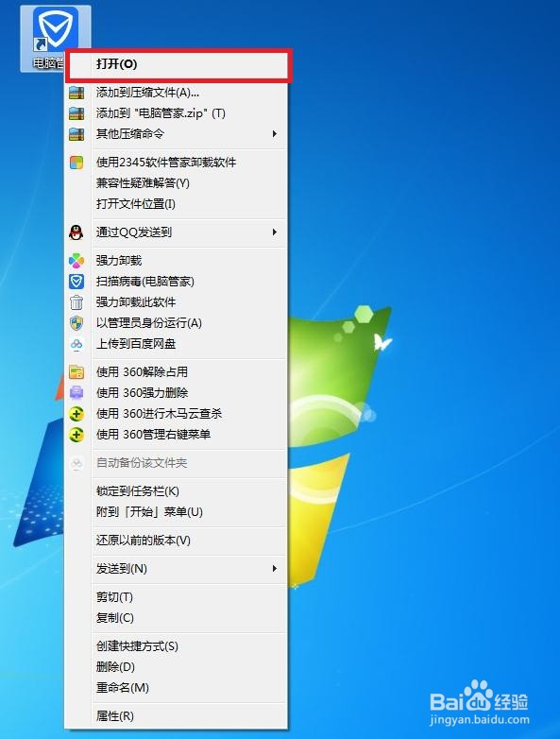The width and height of the screenshot is (560, 739).
Task: Select 添加到 "电脑管家.zip" (T) entry
Action: (177, 113)
